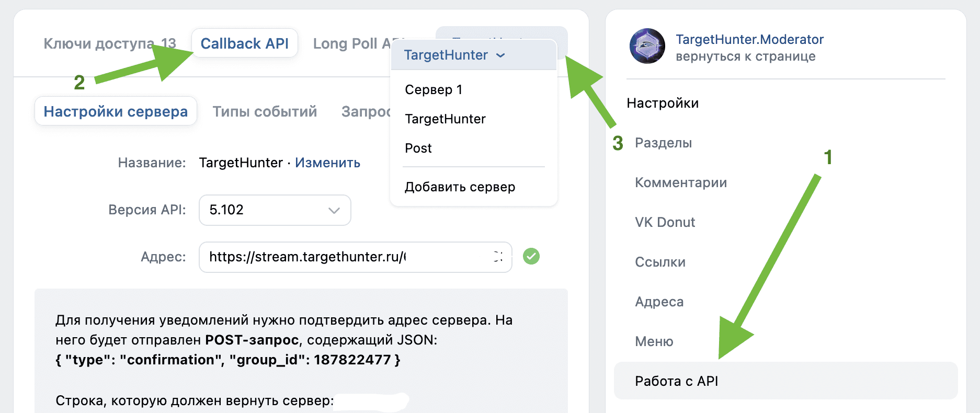Select the Post server option
Viewport: 980px width, 413px height.
tap(418, 148)
